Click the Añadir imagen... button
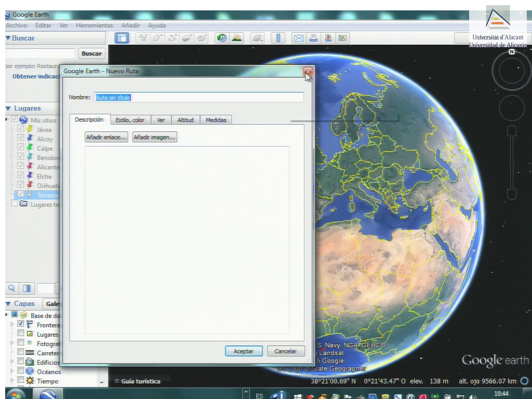The image size is (532, 399). tap(154, 137)
